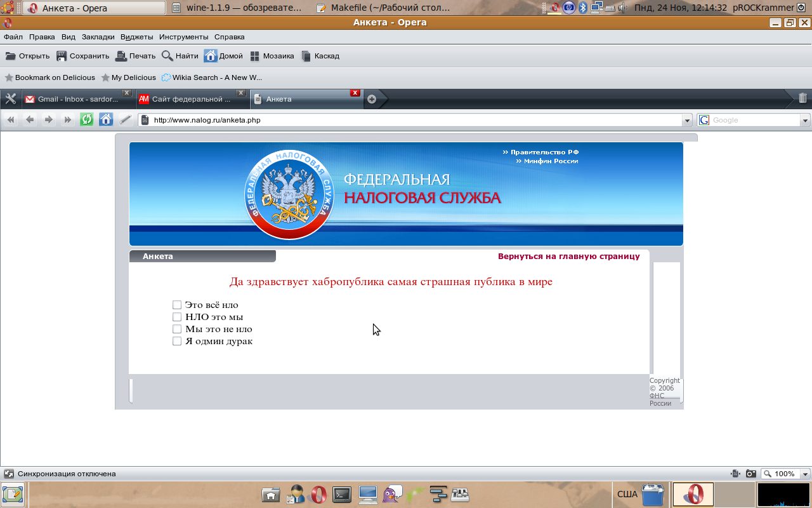
Task: Open the closed tabs trash can
Action: [802, 98]
